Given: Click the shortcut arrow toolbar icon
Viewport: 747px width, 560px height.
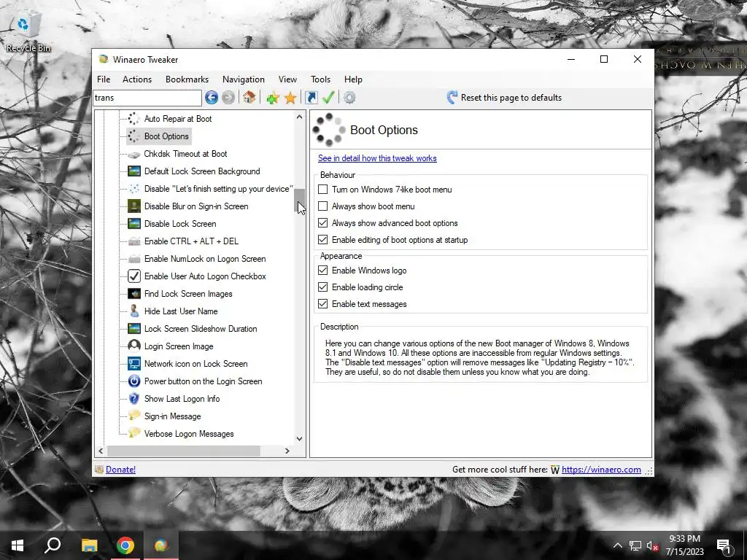Looking at the screenshot, I should tap(311, 98).
